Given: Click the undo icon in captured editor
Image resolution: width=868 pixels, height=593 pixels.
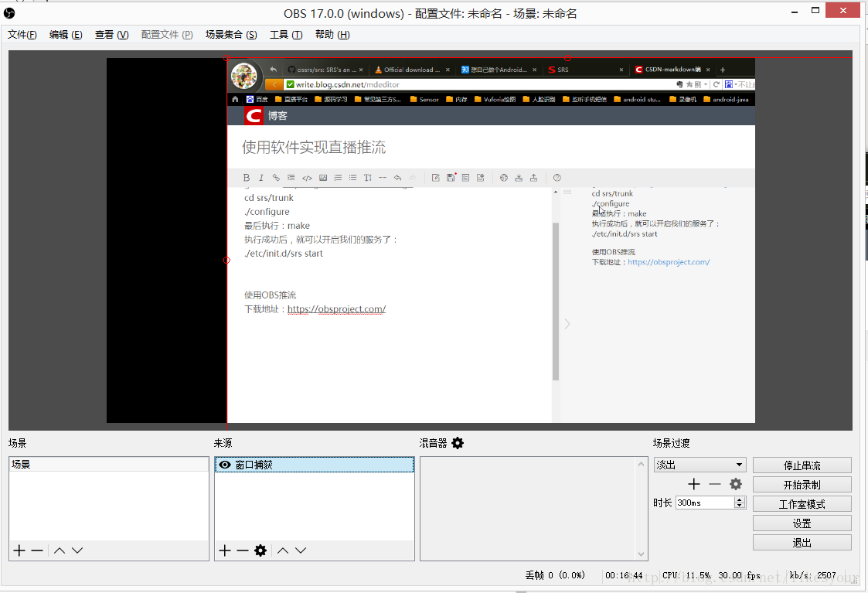Looking at the screenshot, I should (x=397, y=178).
